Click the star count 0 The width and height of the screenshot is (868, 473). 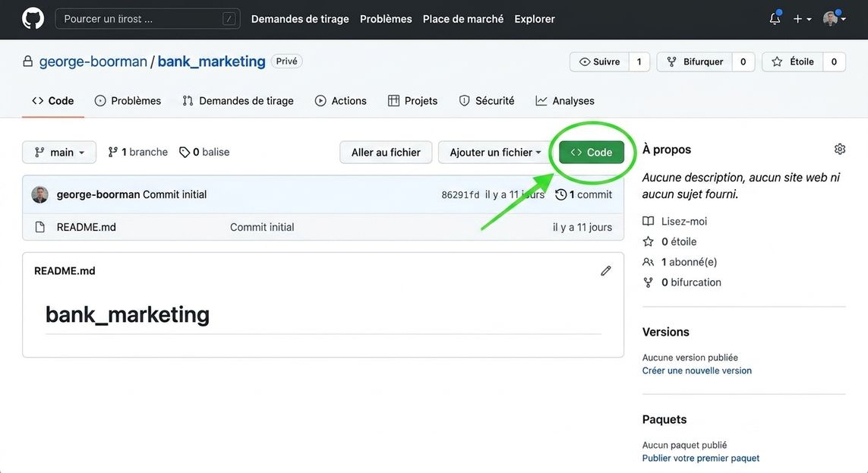[x=834, y=62]
